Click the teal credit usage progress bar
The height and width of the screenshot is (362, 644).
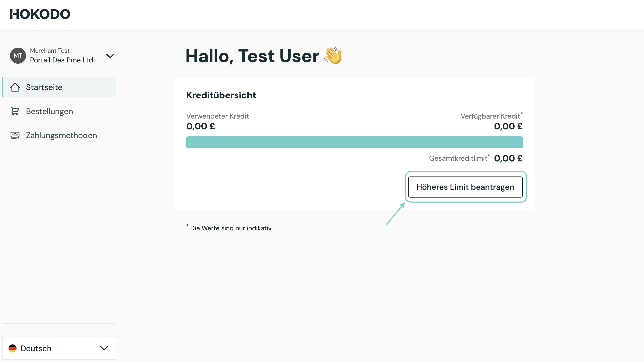point(354,142)
